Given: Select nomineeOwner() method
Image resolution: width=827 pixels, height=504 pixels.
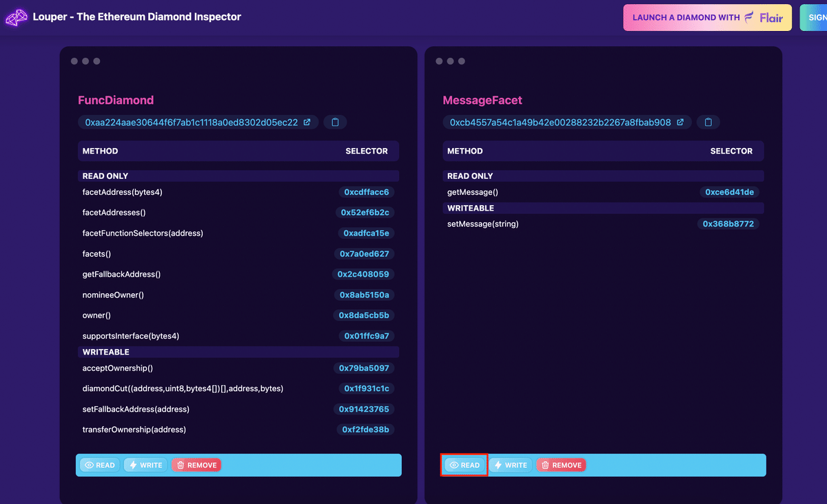Looking at the screenshot, I should coord(113,295).
